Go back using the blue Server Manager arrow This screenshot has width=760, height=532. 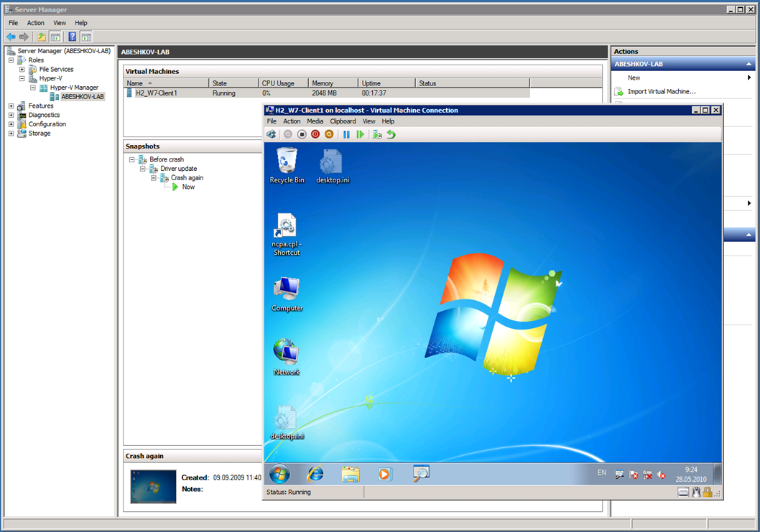pyautogui.click(x=11, y=37)
